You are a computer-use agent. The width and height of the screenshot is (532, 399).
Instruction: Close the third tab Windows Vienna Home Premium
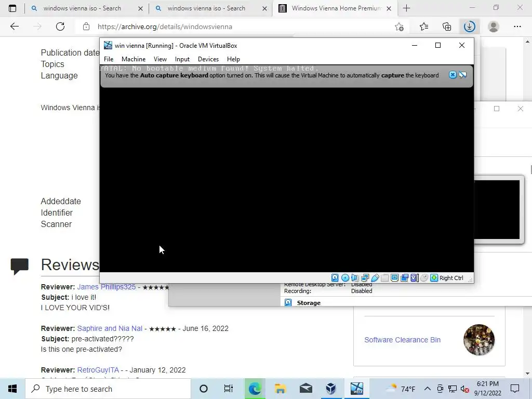click(389, 8)
